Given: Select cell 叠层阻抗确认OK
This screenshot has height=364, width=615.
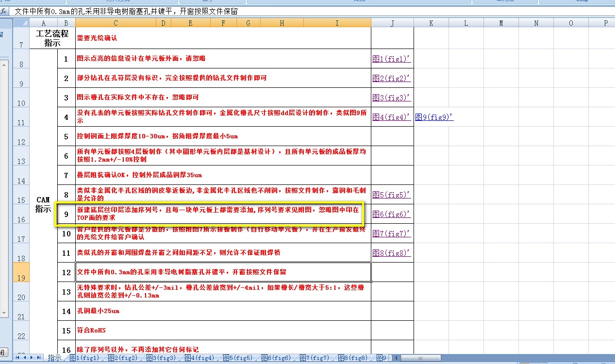Looking at the screenshot, I should click(223, 175).
